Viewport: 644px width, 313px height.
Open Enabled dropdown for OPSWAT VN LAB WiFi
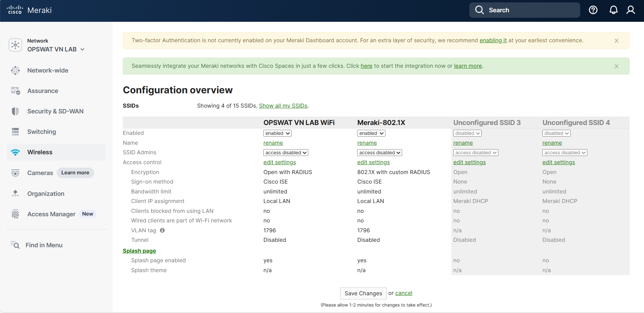277,133
